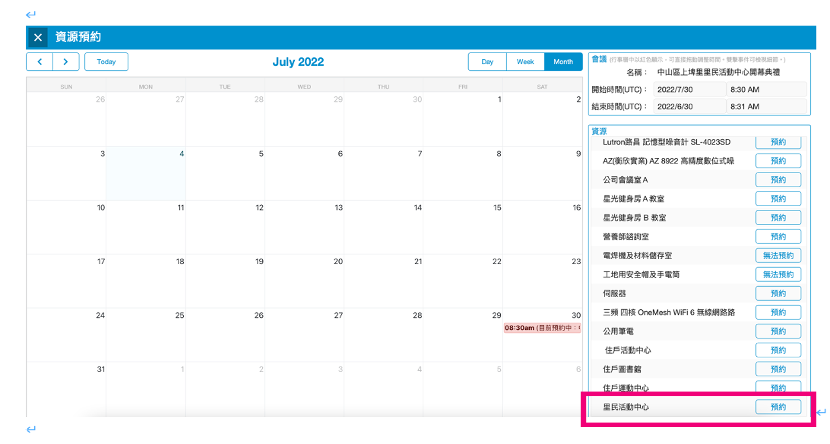Switch calendar to Week view
Viewport: 830px width, 444px height.
tap(525, 62)
